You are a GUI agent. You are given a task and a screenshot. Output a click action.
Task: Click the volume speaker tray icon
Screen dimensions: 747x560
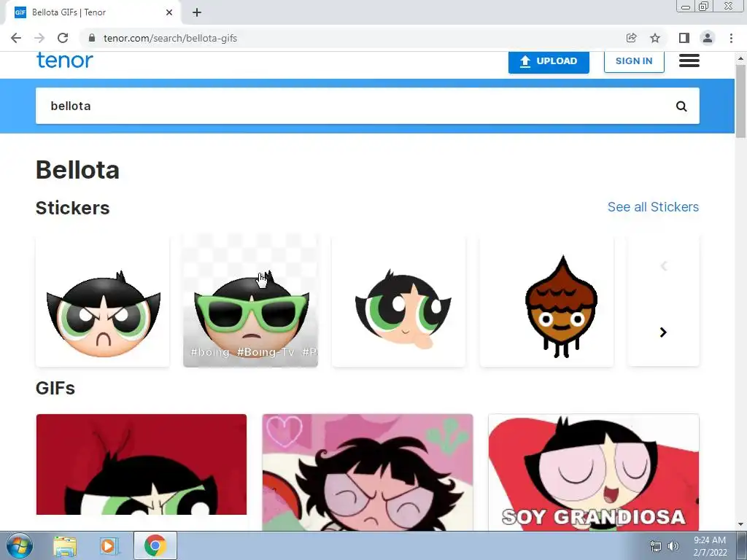[x=673, y=546]
